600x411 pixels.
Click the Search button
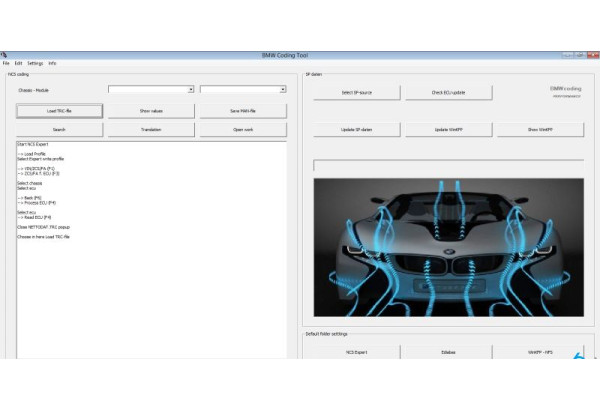click(59, 130)
